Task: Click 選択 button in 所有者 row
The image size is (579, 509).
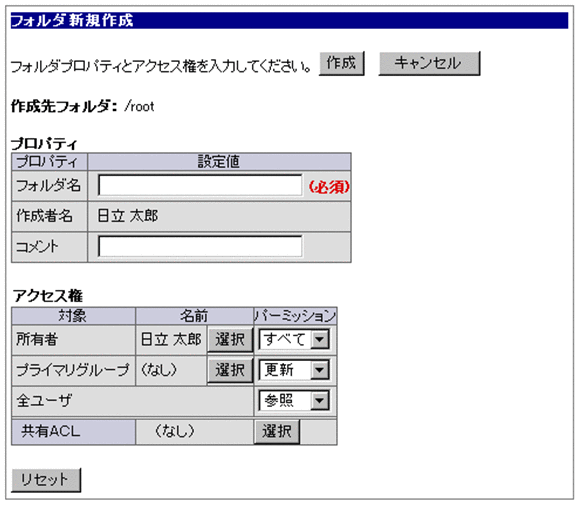Action: point(230,339)
